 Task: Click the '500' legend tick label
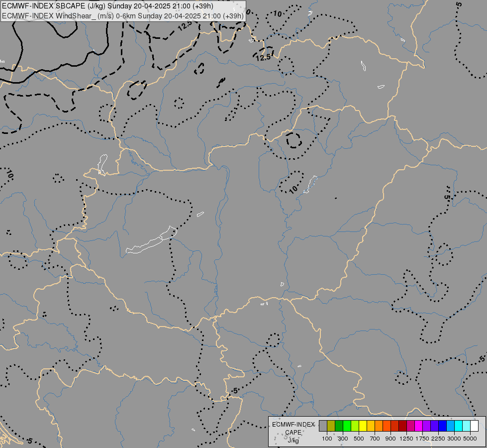[x=359, y=439]
